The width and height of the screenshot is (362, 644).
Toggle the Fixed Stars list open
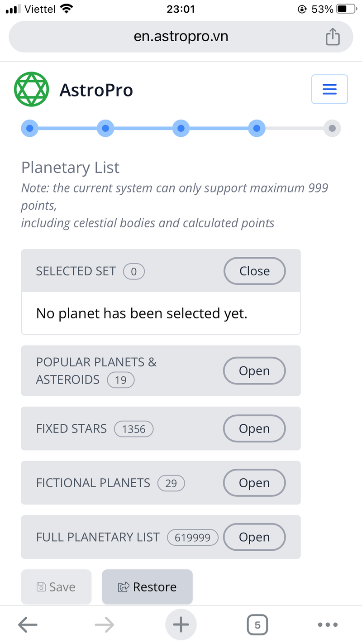(254, 428)
